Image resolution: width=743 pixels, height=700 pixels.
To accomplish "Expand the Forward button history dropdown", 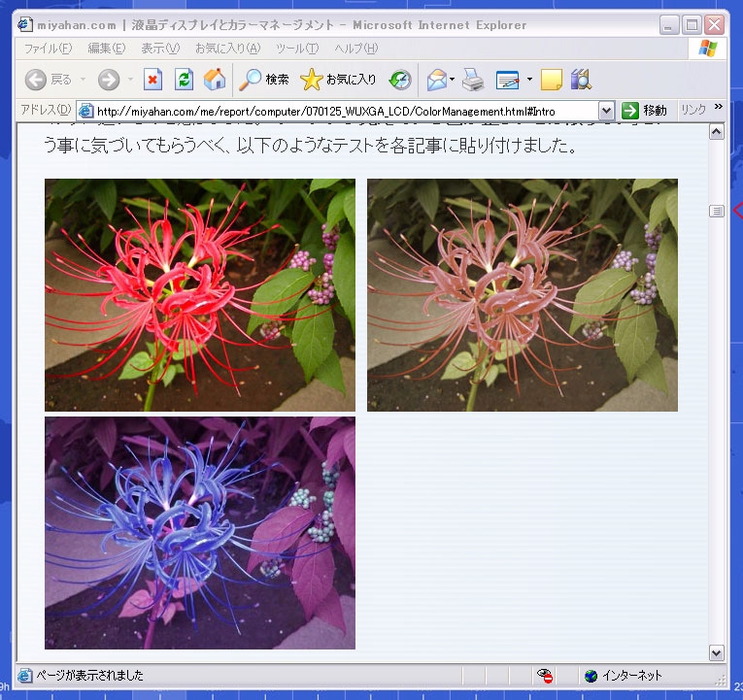I will (x=130, y=79).
